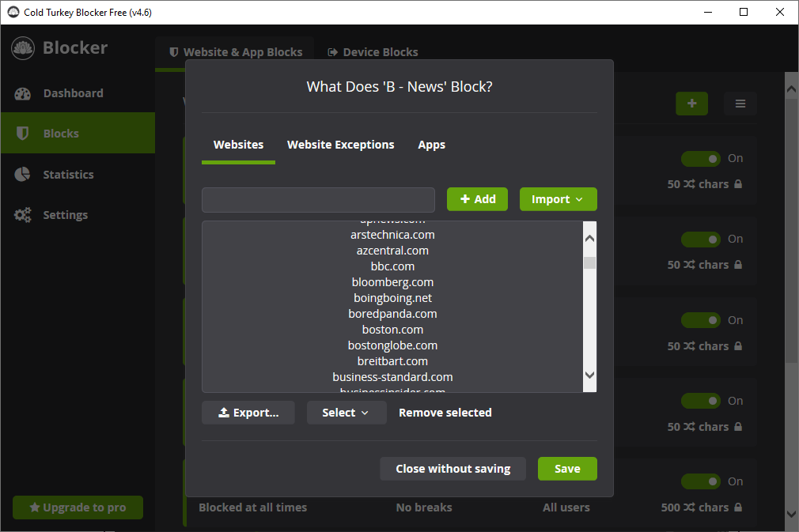The width and height of the screenshot is (799, 532).
Task: Select arstechnica.com in the list
Action: coord(392,235)
